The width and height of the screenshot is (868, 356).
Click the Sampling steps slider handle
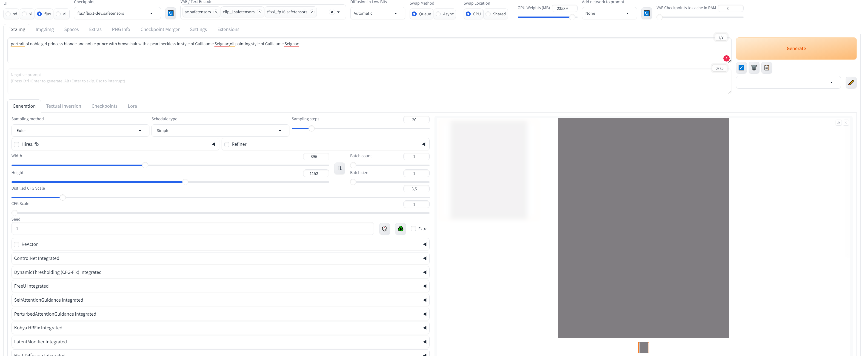[x=312, y=128]
